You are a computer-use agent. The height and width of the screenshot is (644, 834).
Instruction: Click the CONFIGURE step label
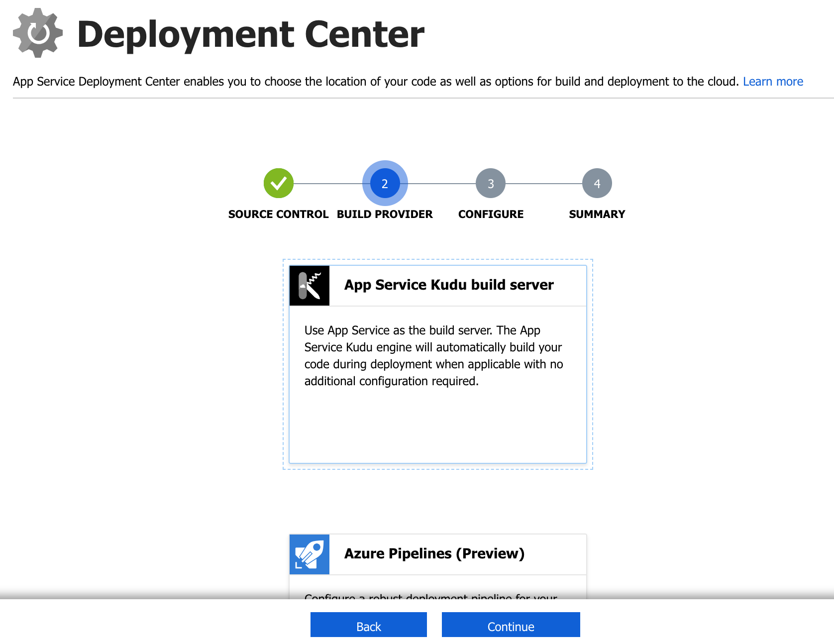click(x=491, y=215)
